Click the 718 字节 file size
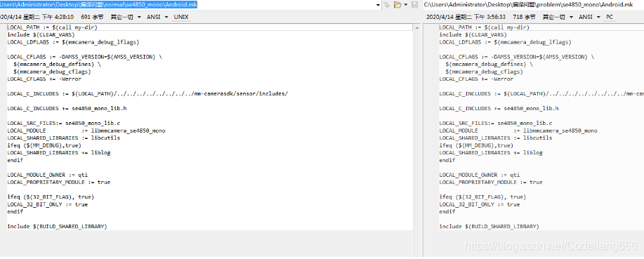Image resolution: width=644 pixels, height=259 pixels. tap(524, 17)
